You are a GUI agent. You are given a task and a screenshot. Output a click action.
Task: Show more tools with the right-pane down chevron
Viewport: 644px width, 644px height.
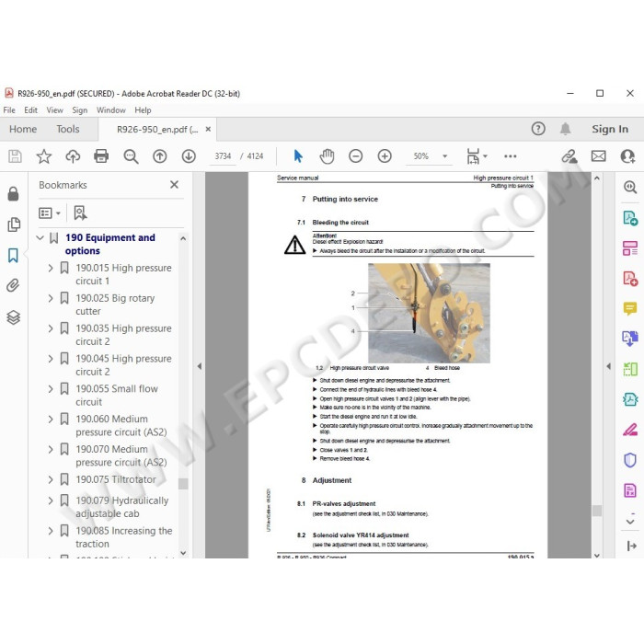point(630,522)
